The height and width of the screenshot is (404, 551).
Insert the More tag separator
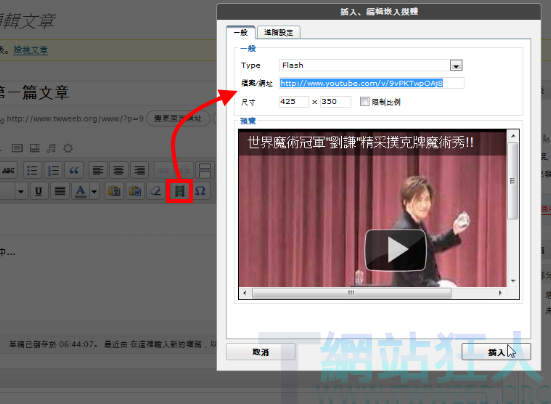click(x=205, y=171)
